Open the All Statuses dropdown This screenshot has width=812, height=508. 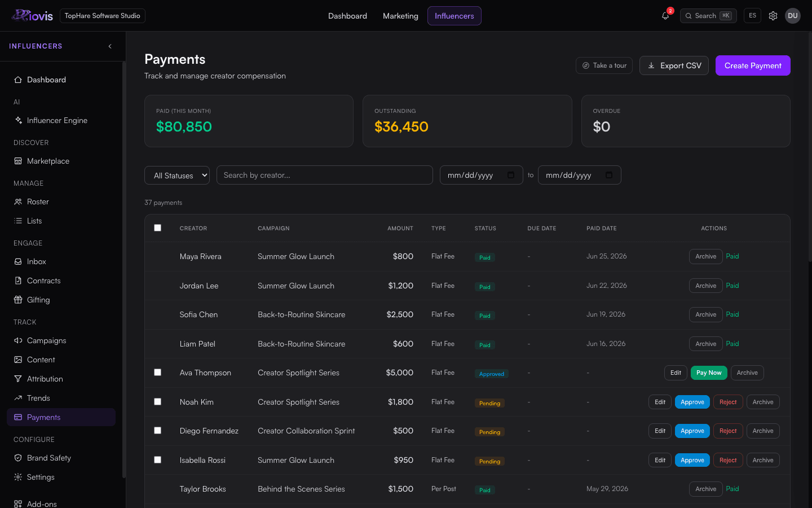[x=177, y=176]
